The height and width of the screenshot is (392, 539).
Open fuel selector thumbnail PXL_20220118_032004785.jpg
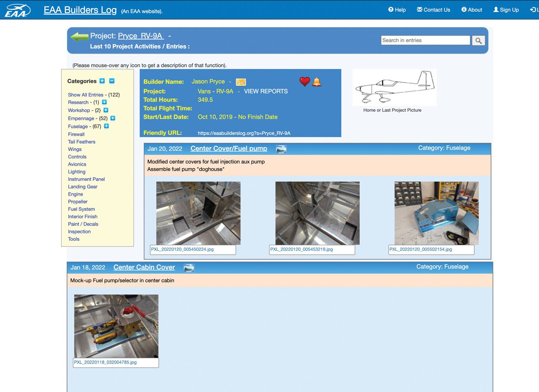tap(116, 326)
